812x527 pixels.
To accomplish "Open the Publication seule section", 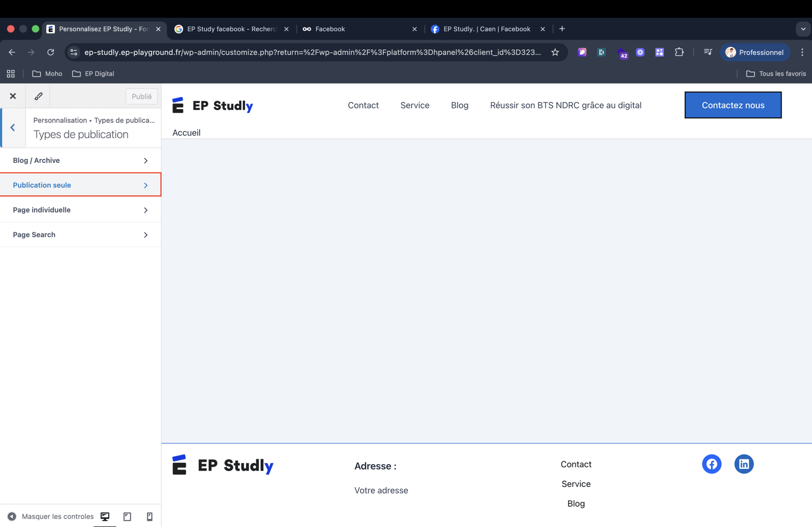I will pos(80,185).
